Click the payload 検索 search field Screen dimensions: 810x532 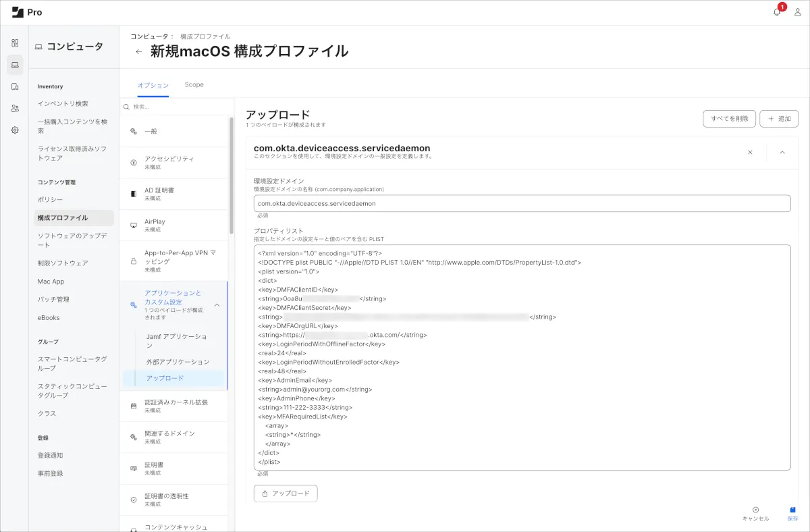[x=175, y=107]
